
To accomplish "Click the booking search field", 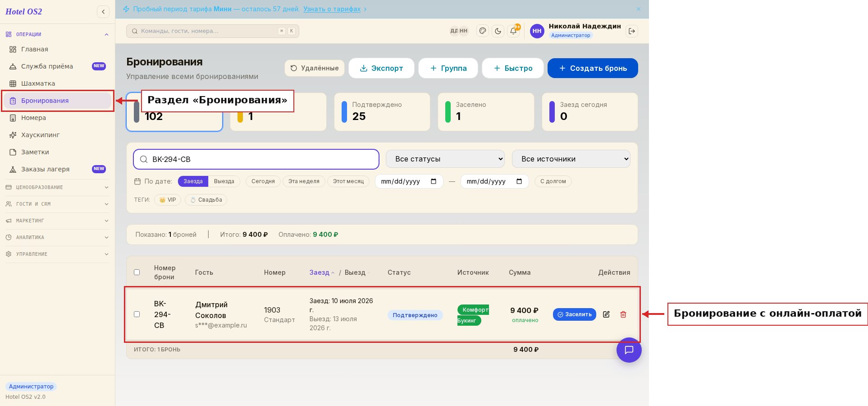I will (x=256, y=159).
